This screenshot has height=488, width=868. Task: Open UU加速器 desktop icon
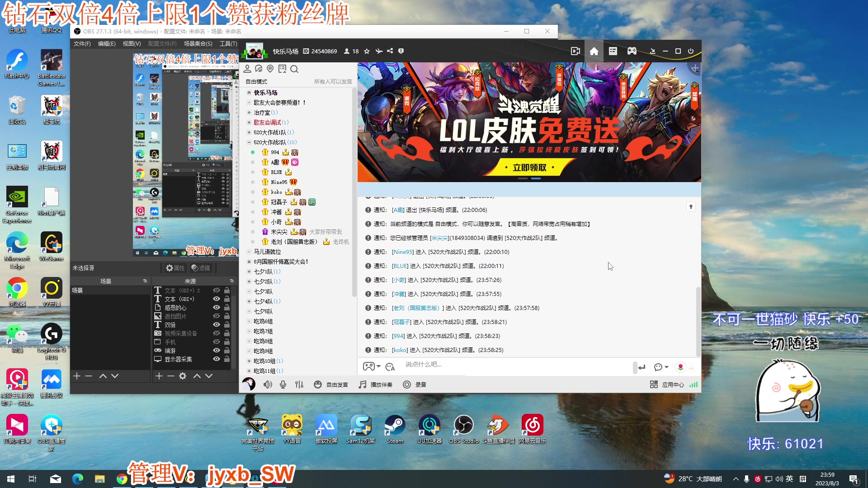coord(429,429)
